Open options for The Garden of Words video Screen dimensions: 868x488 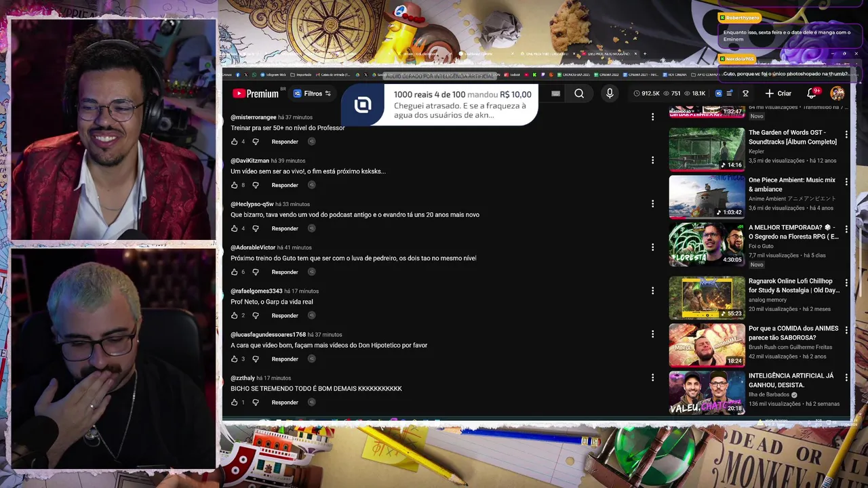click(846, 134)
